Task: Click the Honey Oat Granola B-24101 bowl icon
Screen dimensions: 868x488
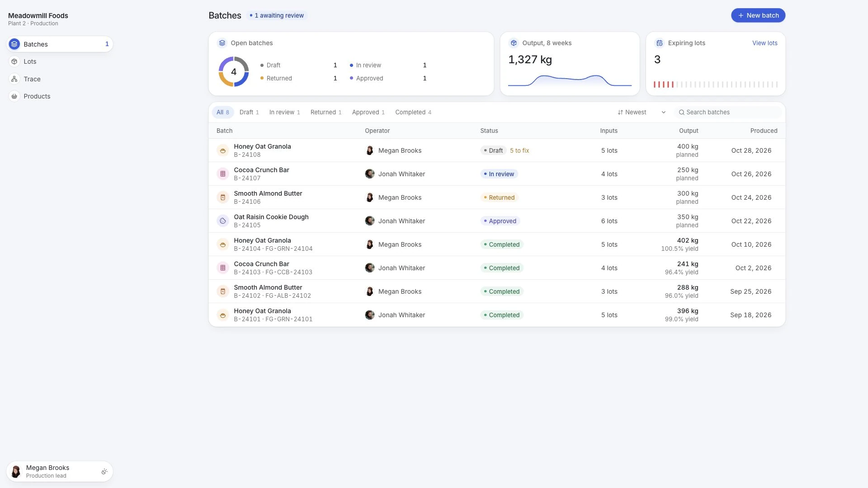Action: click(x=223, y=315)
